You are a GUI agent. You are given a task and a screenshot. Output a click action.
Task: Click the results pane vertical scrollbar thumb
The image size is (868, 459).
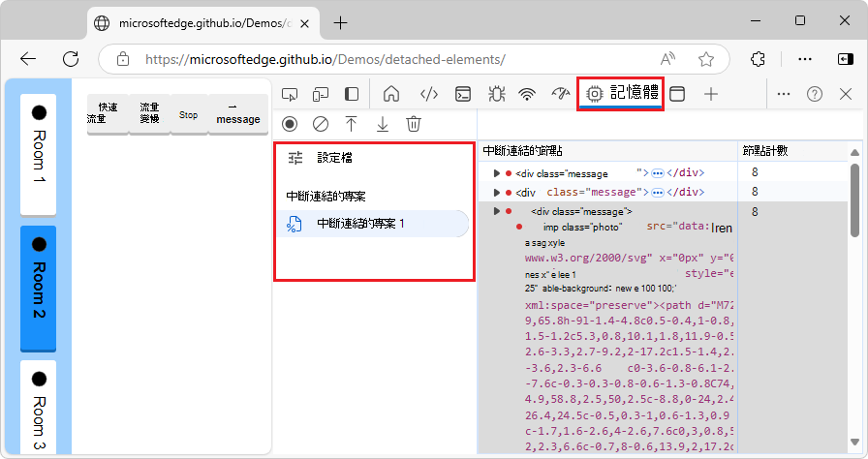tap(854, 200)
